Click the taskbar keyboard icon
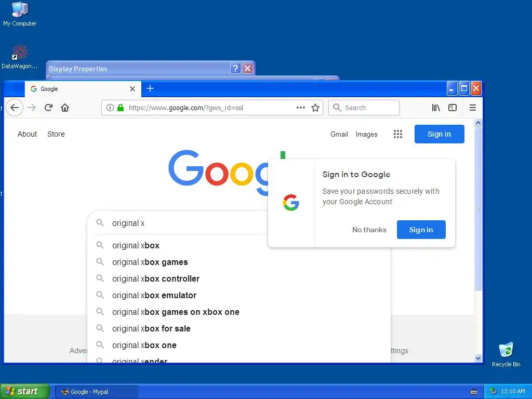532x399 pixels. point(474,392)
